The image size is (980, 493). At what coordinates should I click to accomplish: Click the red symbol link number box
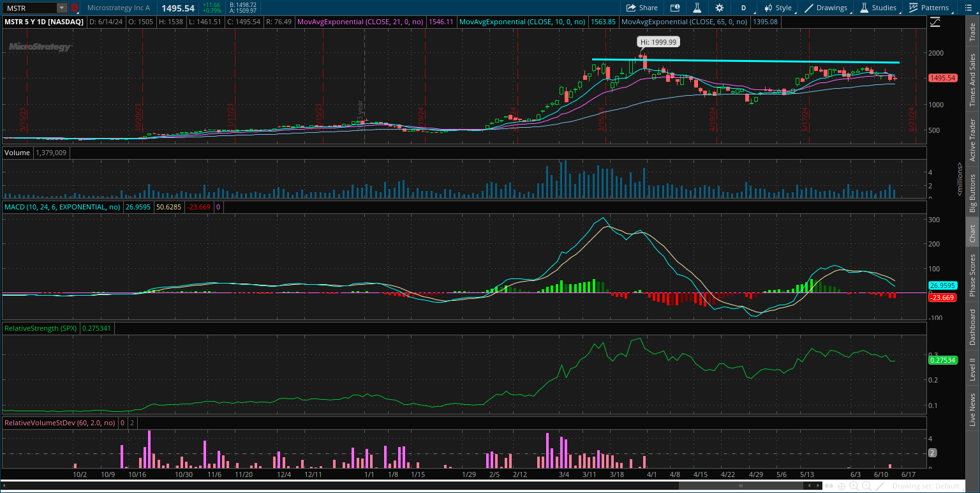tap(74, 8)
